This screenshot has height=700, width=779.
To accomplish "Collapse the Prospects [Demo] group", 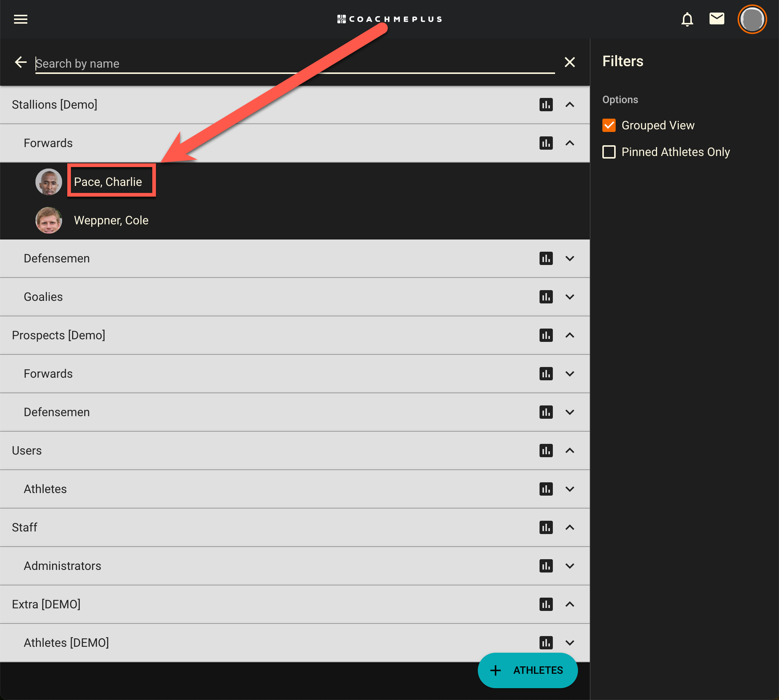I will pyautogui.click(x=569, y=335).
